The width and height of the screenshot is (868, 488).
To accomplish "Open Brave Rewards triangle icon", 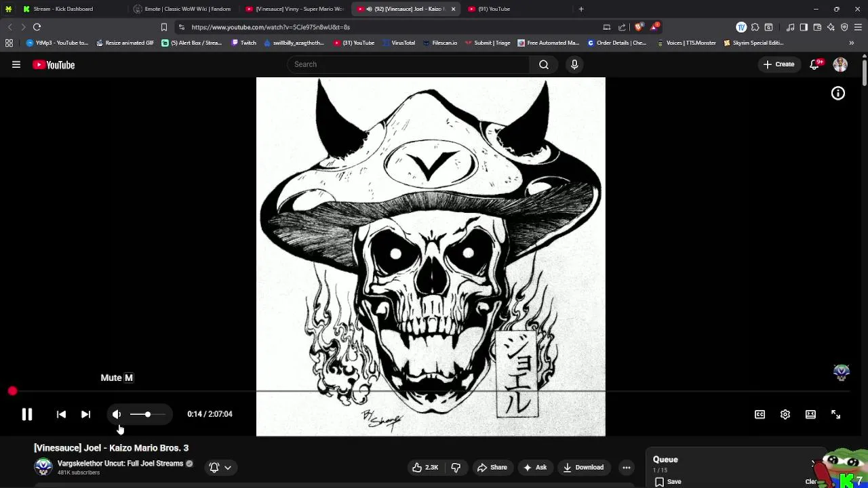I will click(654, 27).
